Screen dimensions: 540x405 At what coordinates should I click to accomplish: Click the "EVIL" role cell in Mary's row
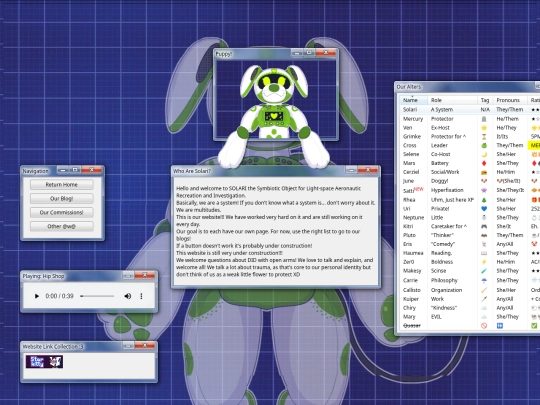tap(436, 317)
